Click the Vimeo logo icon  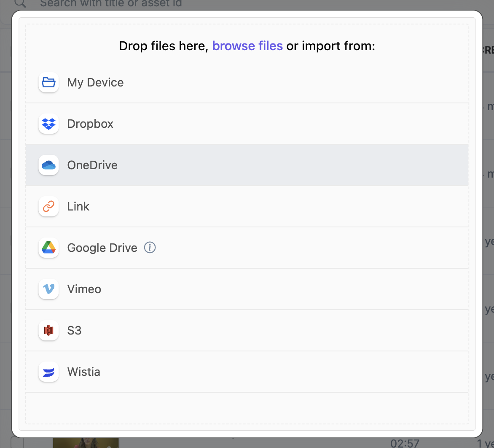[48, 289]
